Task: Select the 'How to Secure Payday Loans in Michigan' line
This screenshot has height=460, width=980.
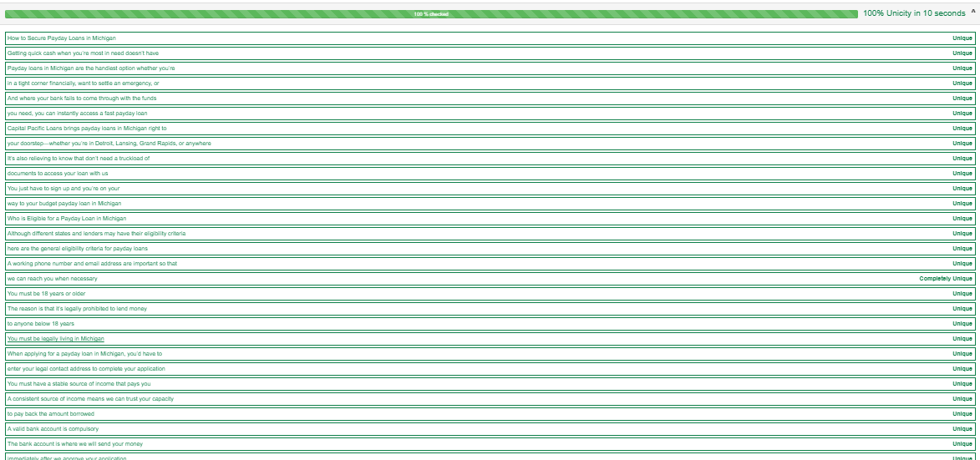Action: [490, 38]
